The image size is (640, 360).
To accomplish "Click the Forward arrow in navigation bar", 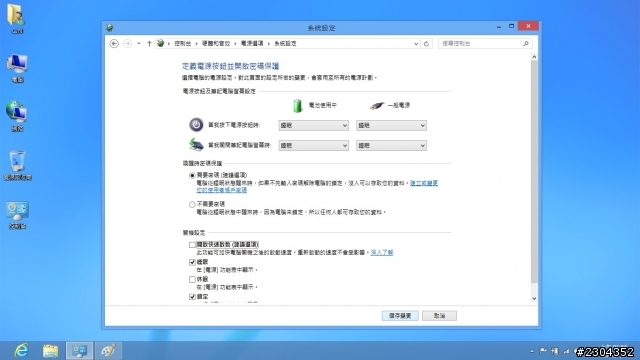I will [127, 43].
